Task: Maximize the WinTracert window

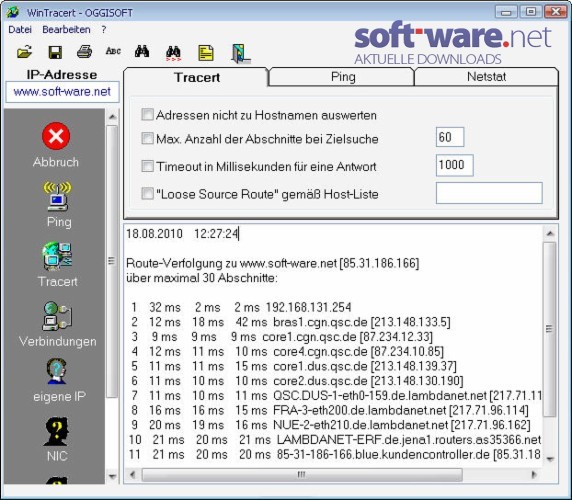Action: 531,12
